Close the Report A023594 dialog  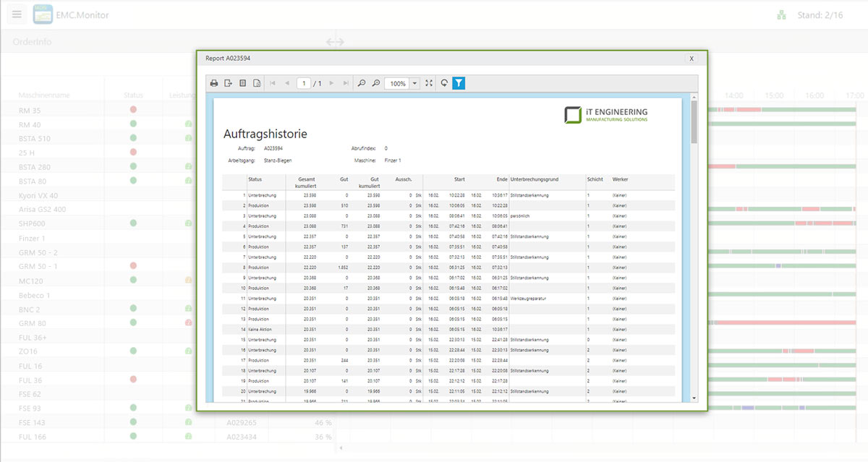pos(692,59)
